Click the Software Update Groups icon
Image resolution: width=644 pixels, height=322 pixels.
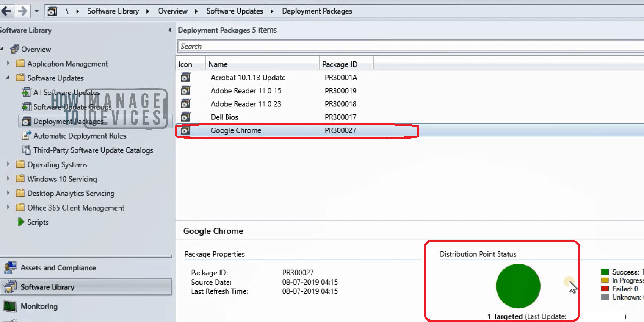click(26, 107)
